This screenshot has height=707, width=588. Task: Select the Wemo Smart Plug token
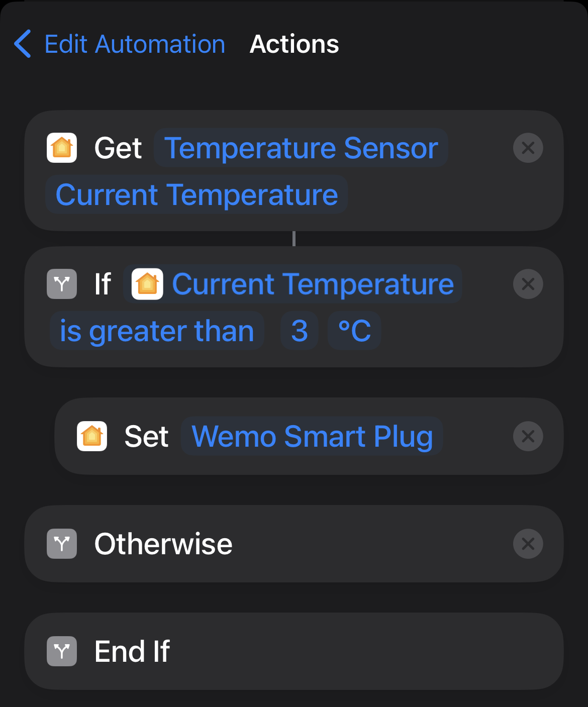coord(312,436)
